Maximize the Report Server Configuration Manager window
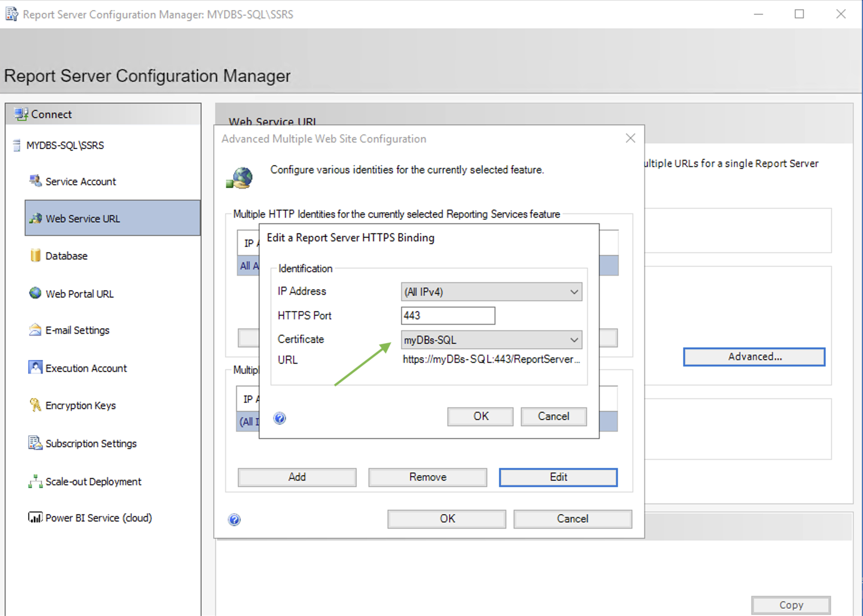 799,14
